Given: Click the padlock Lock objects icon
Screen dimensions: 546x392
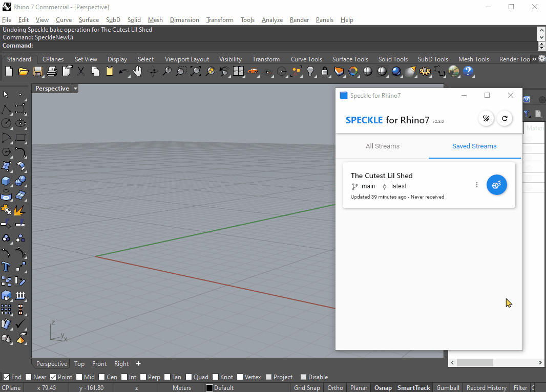Looking at the screenshot, I should [x=325, y=72].
